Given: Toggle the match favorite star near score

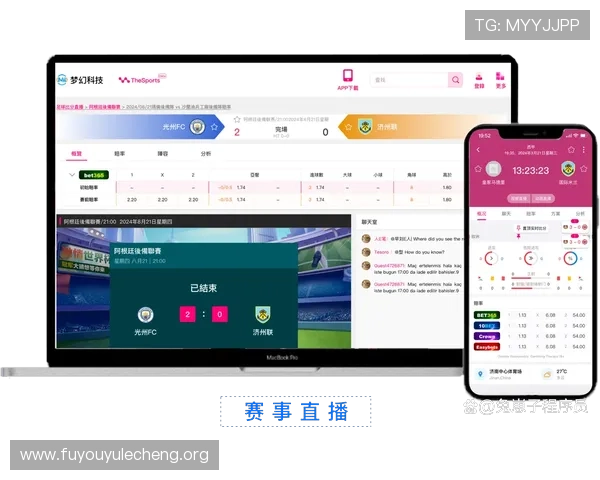Looking at the screenshot, I should pos(237,120).
